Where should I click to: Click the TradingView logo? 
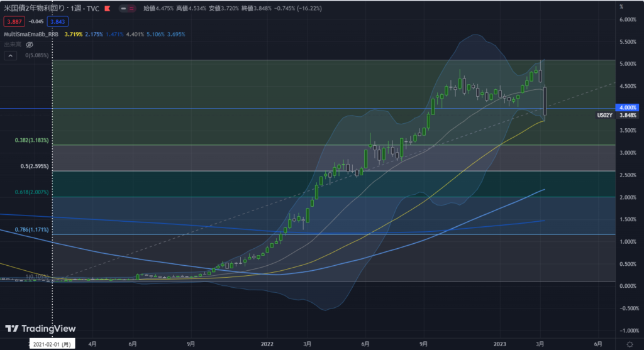40,329
